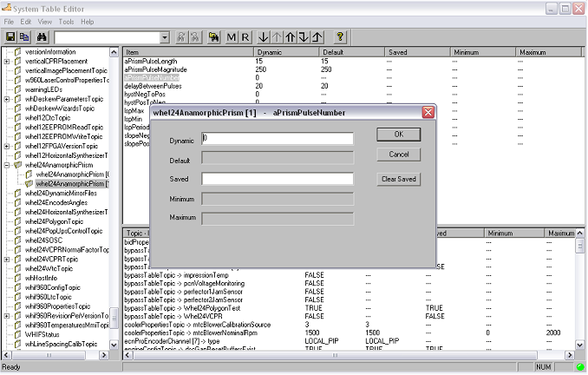Open the Edit menu
This screenshot has width=588, height=375.
pyautogui.click(x=25, y=22)
